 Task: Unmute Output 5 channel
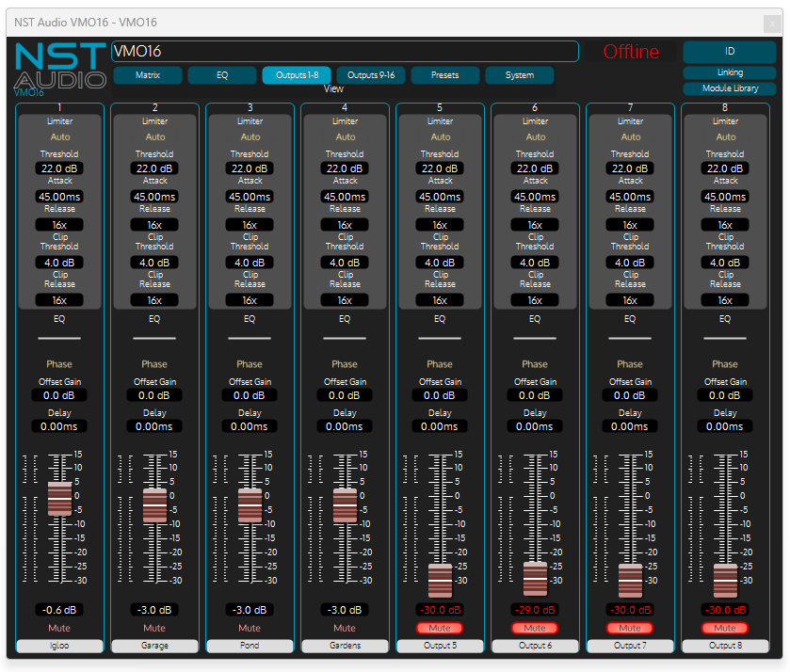440,628
